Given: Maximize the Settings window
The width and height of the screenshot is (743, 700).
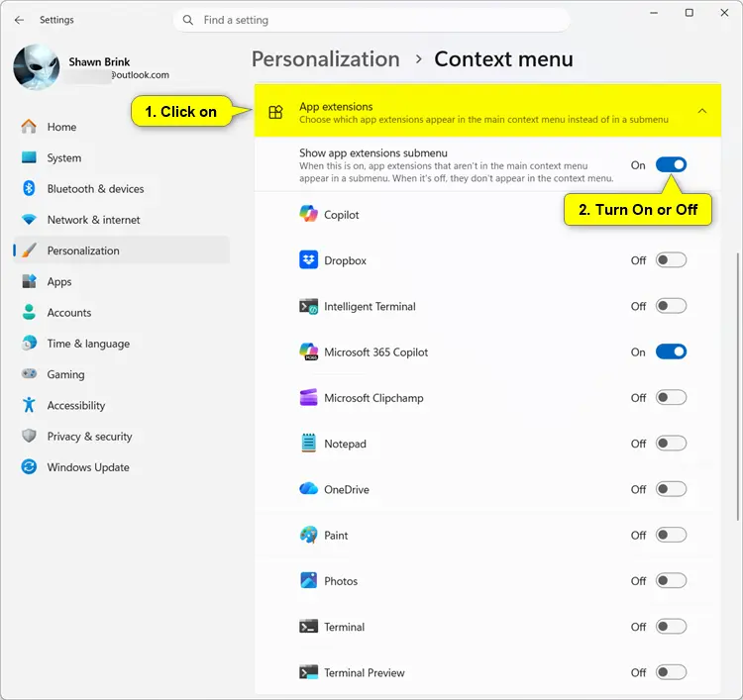Looking at the screenshot, I should click(690, 13).
